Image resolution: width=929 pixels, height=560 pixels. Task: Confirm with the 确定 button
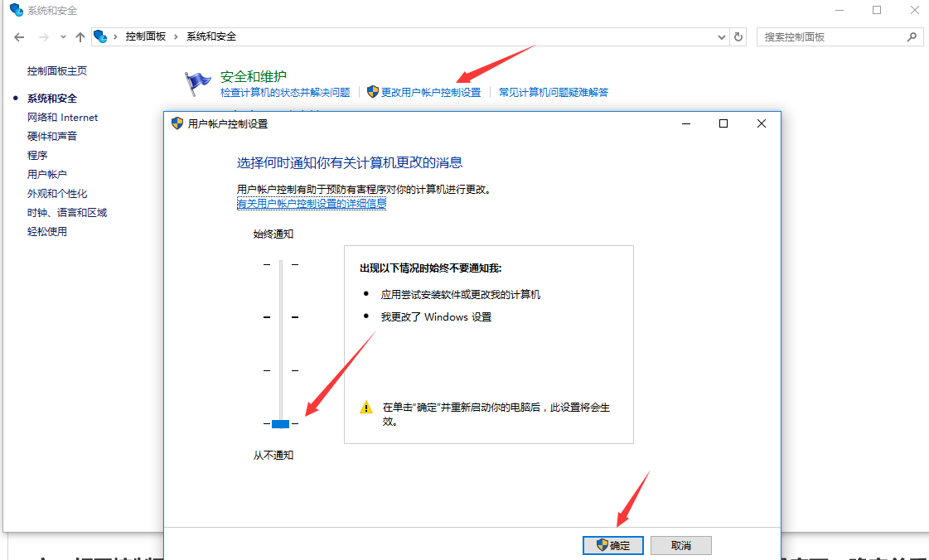click(x=613, y=545)
